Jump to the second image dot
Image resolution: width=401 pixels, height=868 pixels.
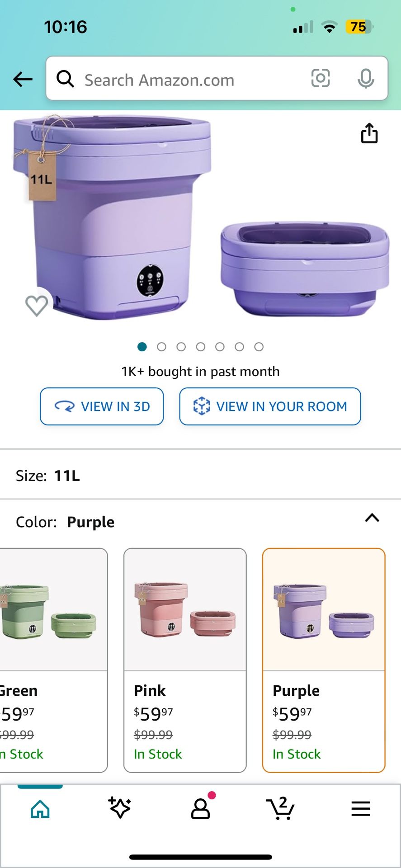pos(161,347)
